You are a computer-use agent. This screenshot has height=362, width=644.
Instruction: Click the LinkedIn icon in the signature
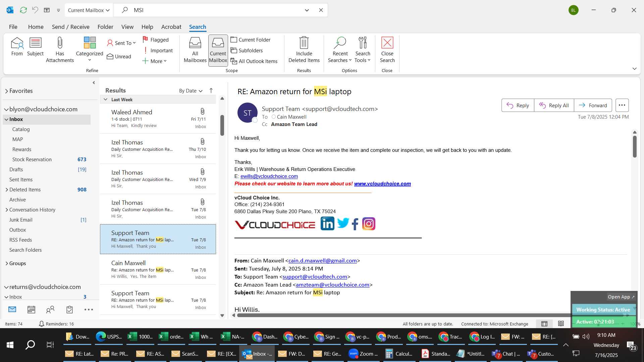(x=327, y=224)
